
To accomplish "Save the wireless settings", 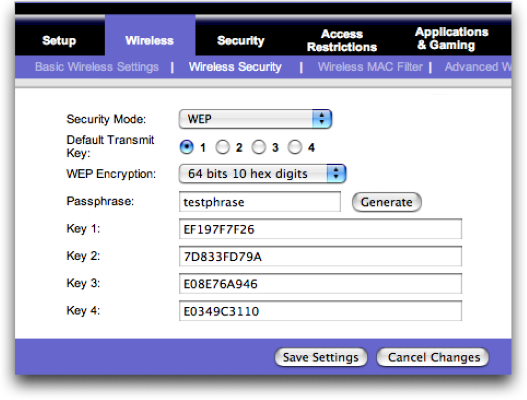I will click(321, 357).
